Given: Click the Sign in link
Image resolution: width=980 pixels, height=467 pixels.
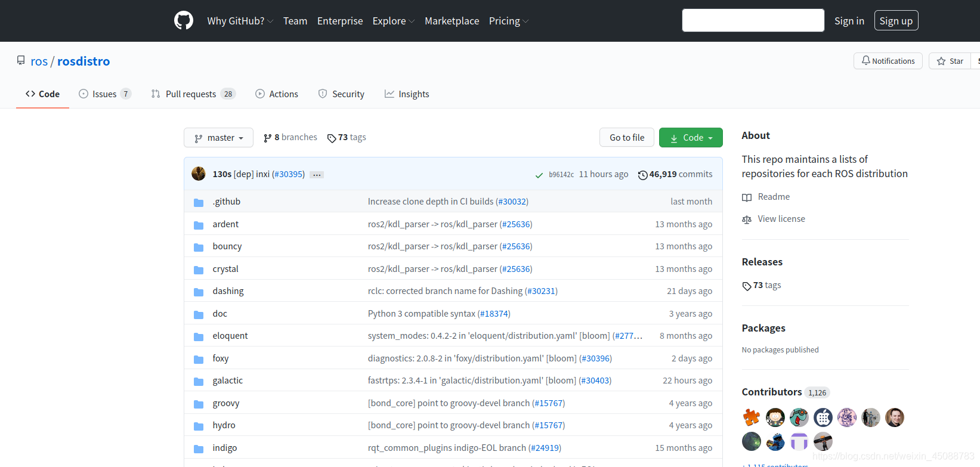Looking at the screenshot, I should click(849, 21).
